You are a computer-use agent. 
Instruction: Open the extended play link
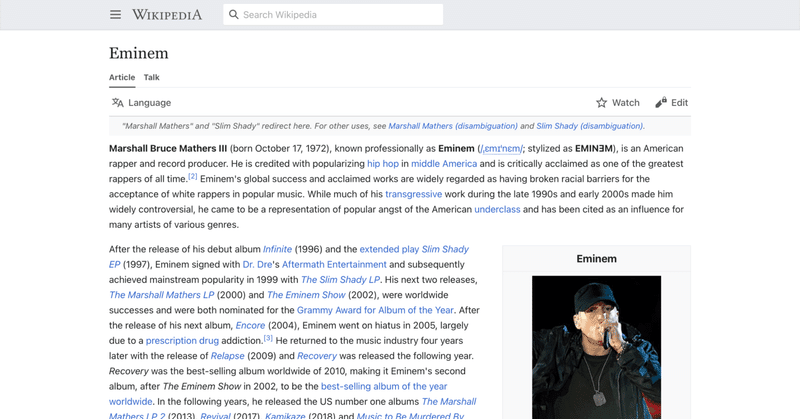[389, 249]
